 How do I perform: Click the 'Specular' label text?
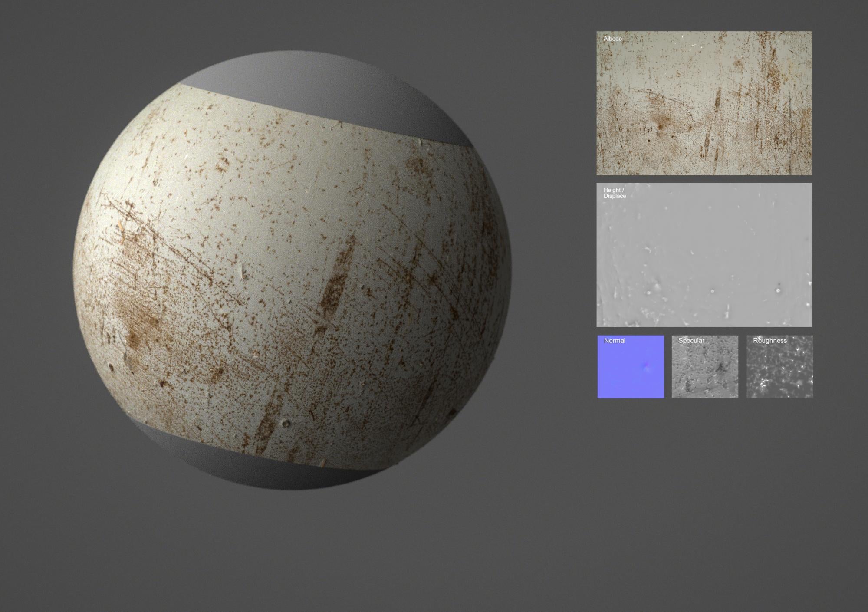(691, 341)
